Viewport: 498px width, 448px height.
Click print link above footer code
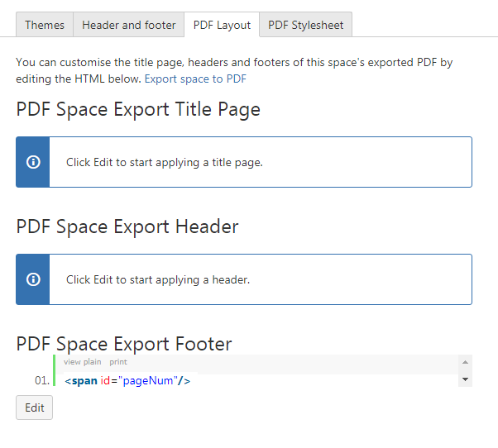tap(118, 362)
